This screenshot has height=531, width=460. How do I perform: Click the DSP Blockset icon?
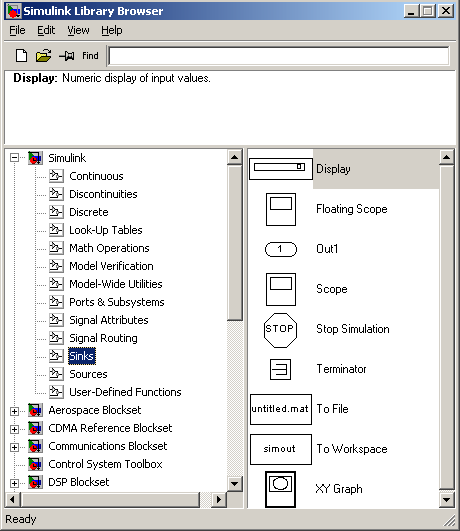click(x=35, y=482)
